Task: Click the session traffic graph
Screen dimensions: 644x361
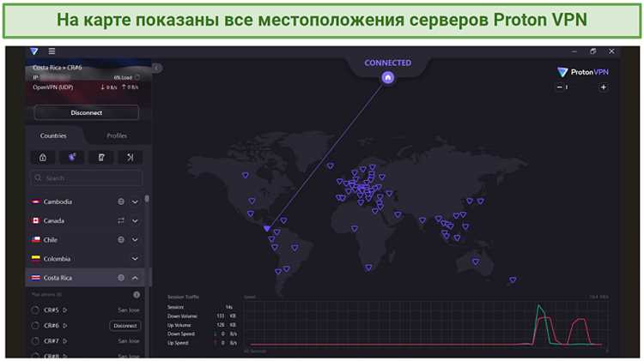Action: coord(426,323)
